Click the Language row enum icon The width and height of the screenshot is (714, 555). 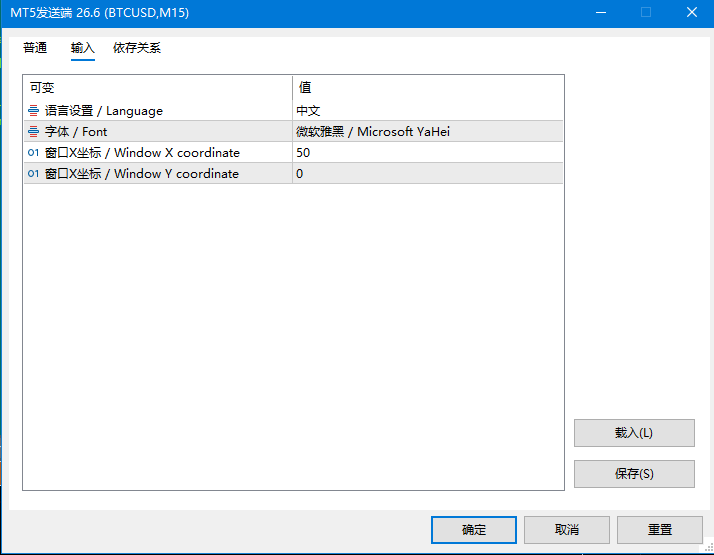coord(33,111)
